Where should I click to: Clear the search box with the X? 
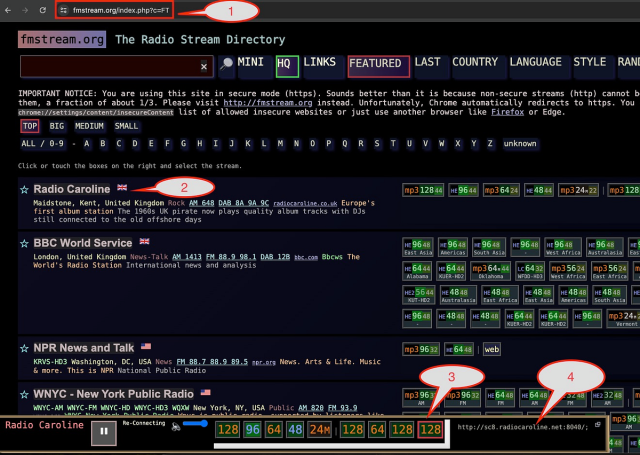point(204,66)
